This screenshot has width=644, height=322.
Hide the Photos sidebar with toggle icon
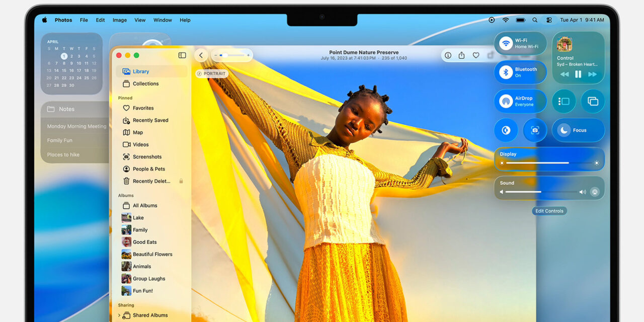coord(182,55)
